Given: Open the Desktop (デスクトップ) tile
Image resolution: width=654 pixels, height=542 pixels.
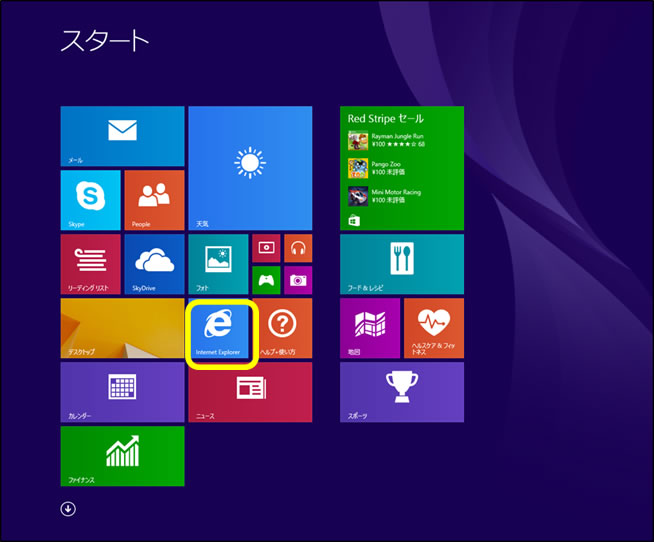Looking at the screenshot, I should [x=122, y=328].
